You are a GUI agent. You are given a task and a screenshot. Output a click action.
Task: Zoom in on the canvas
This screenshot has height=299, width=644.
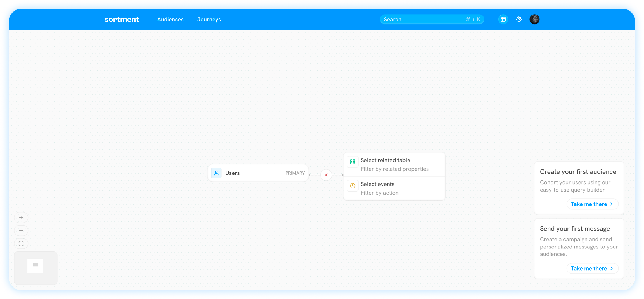click(21, 217)
